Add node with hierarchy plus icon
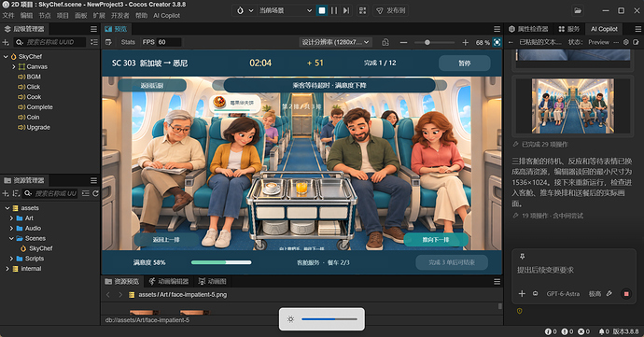 point(6,42)
